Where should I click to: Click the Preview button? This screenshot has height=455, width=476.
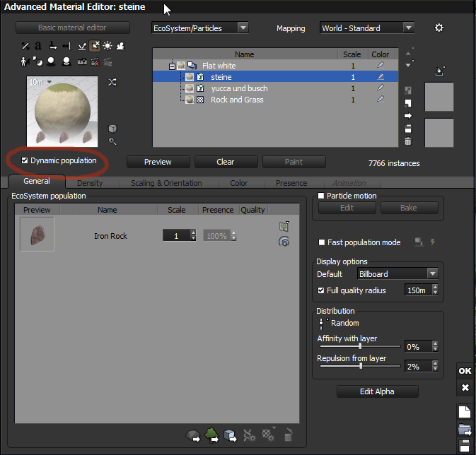pos(158,162)
